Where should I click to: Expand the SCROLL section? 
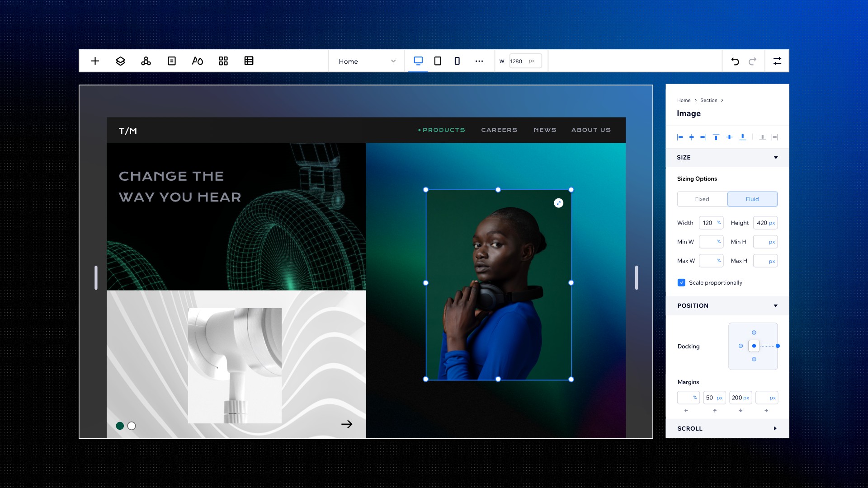tap(775, 428)
